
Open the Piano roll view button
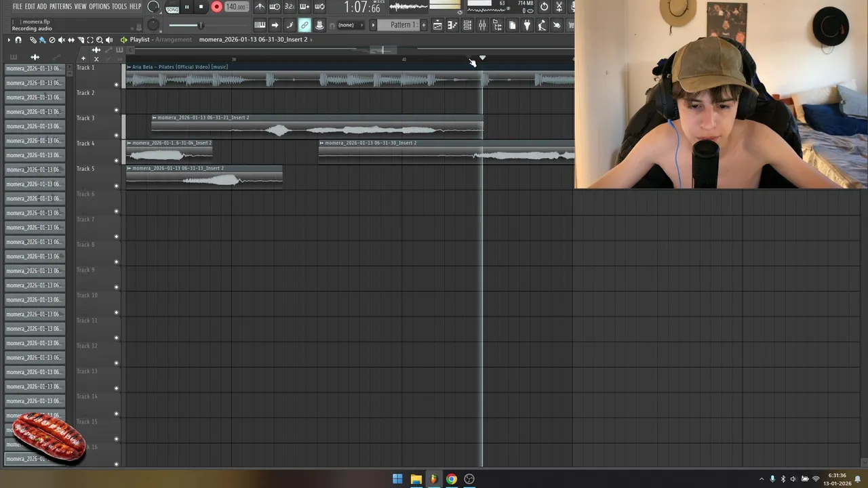tap(452, 25)
